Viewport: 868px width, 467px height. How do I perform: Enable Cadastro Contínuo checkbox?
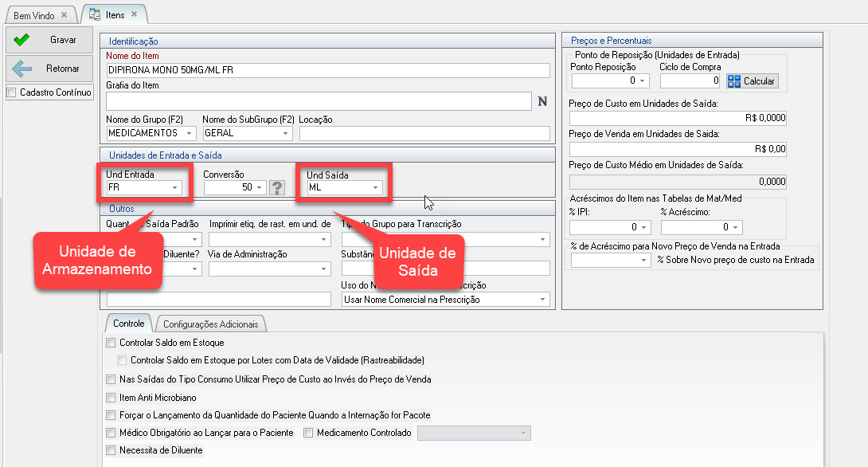(x=11, y=92)
